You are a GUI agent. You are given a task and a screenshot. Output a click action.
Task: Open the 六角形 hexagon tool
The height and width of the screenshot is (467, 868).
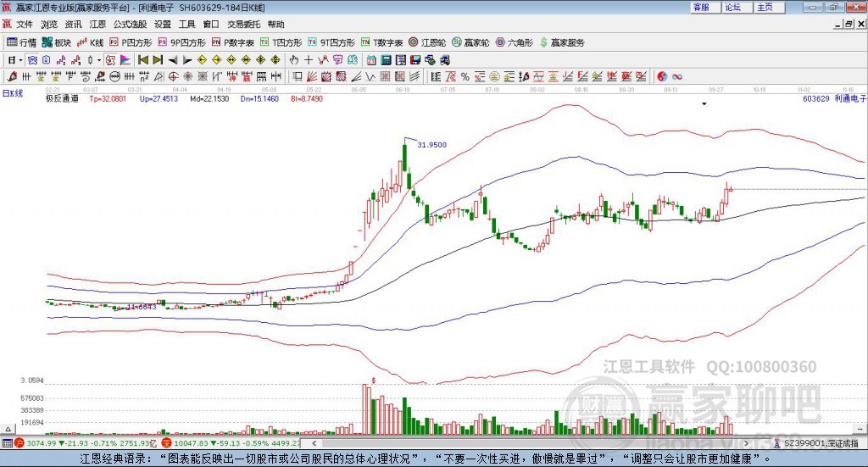515,42
